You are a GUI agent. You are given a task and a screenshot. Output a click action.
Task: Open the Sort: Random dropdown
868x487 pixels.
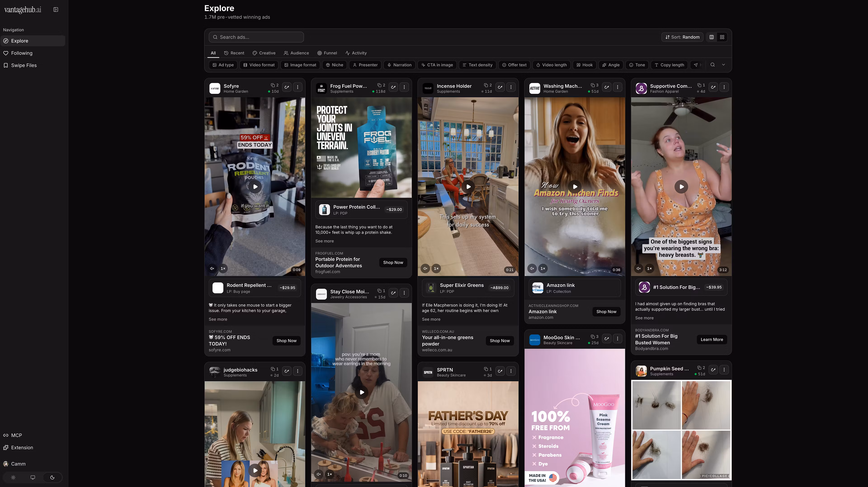(x=682, y=37)
